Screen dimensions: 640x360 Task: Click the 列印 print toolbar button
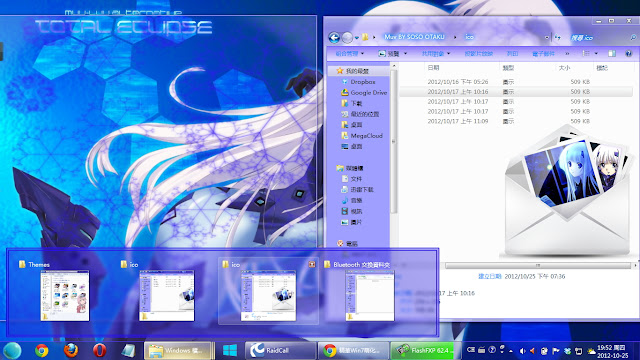[x=512, y=53]
